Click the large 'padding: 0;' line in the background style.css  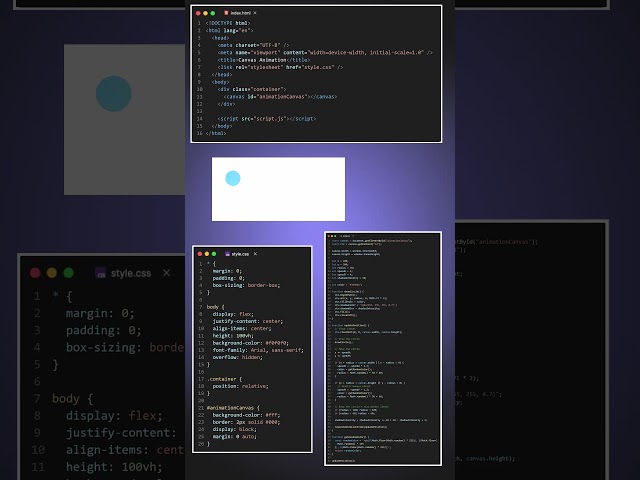pos(104,330)
